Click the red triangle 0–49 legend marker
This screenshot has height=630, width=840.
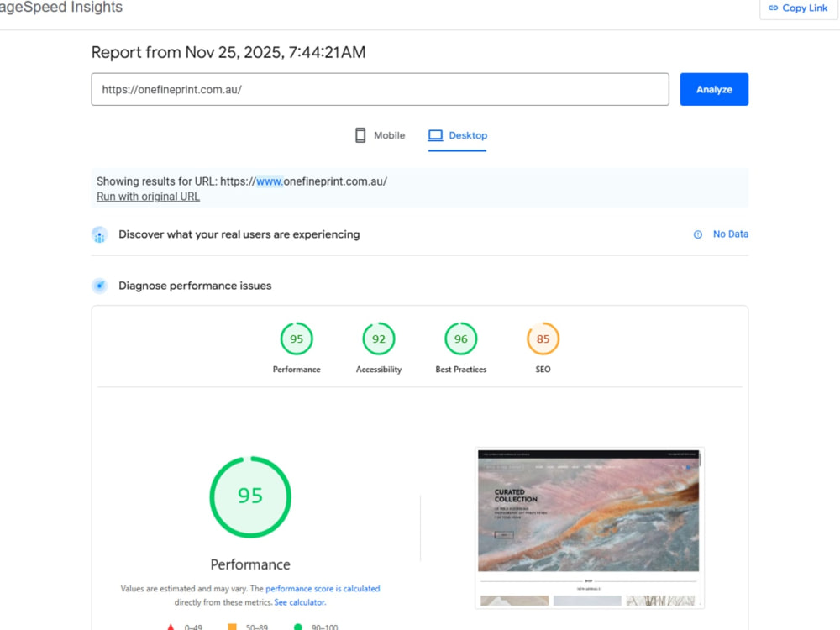click(x=171, y=627)
